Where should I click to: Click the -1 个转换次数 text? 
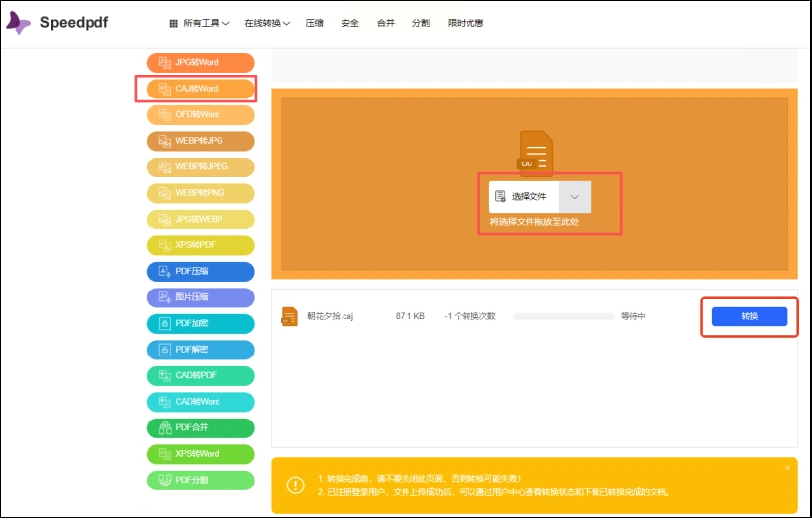click(469, 316)
